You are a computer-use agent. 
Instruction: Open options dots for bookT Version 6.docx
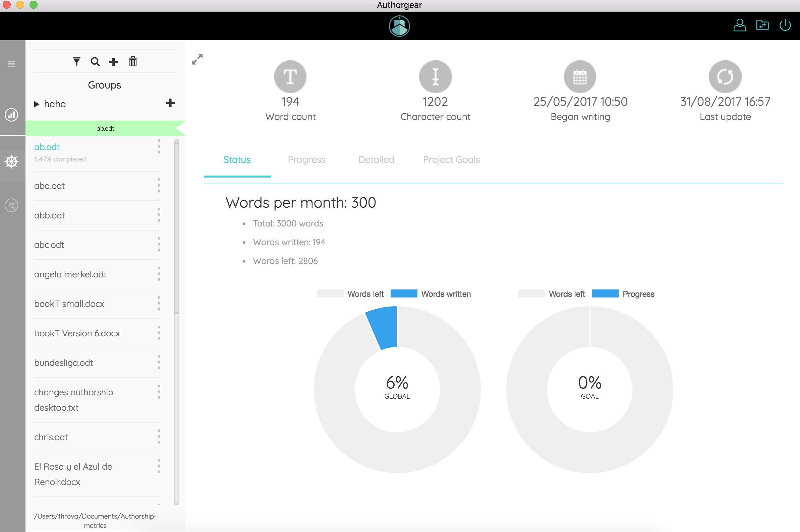click(159, 333)
